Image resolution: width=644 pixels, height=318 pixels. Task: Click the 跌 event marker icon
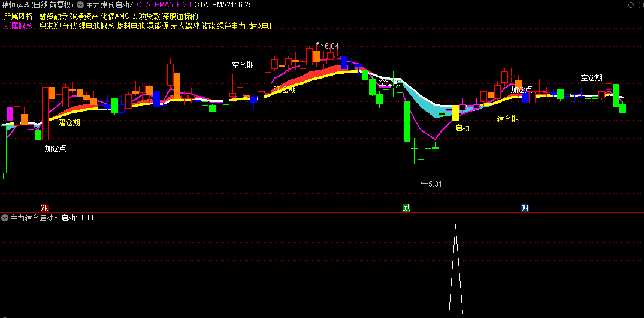(x=407, y=208)
